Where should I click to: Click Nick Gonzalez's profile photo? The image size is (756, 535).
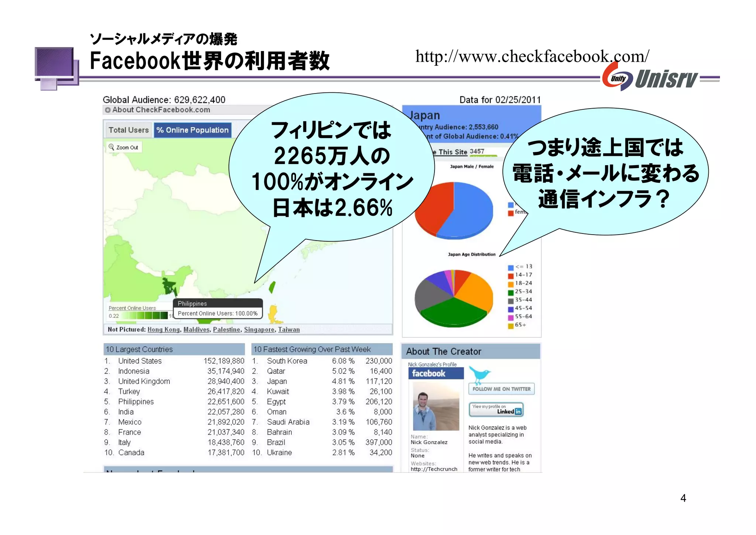pyautogui.click(x=436, y=406)
